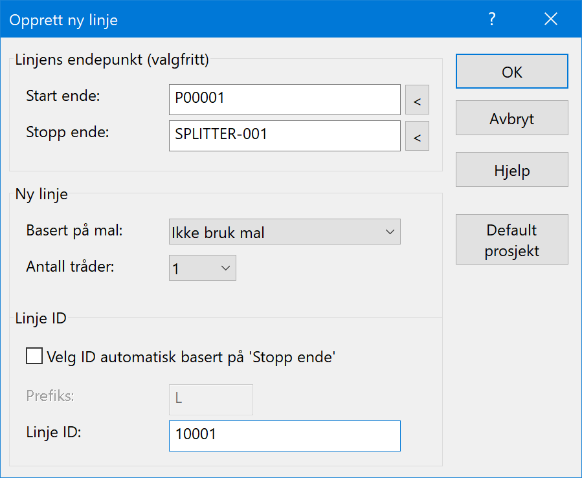Click the 'Velg ID automatisk basert på Stopp ende' label
Viewport: 582px width, 478px height.
tap(191, 357)
